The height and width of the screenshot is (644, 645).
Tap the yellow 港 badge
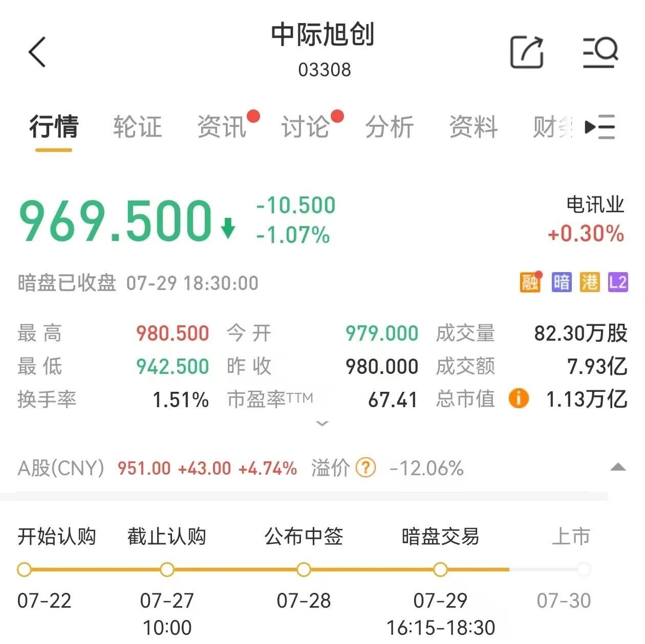pyautogui.click(x=590, y=282)
